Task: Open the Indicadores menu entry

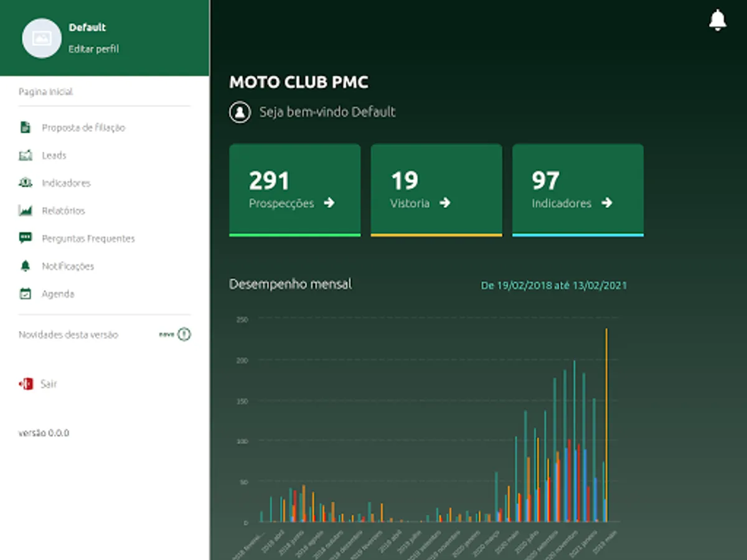Action: coord(66,183)
